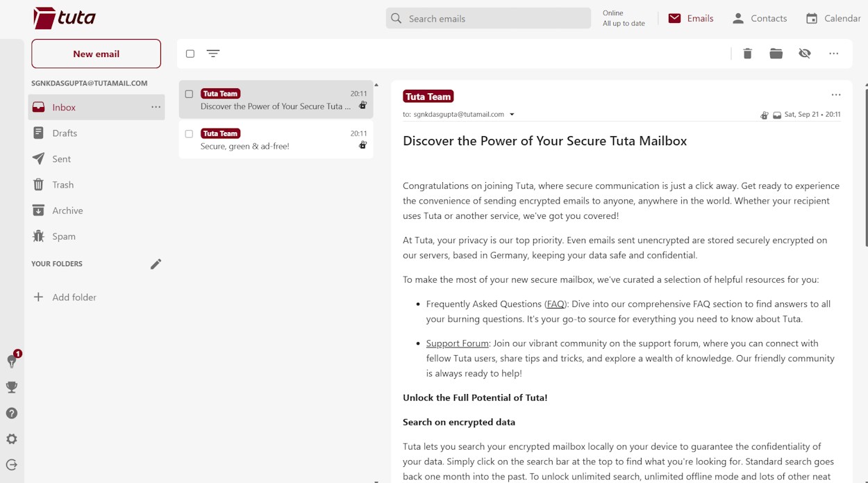868x483 pixels.
Task: Compose a message with New email
Action: coord(96,54)
